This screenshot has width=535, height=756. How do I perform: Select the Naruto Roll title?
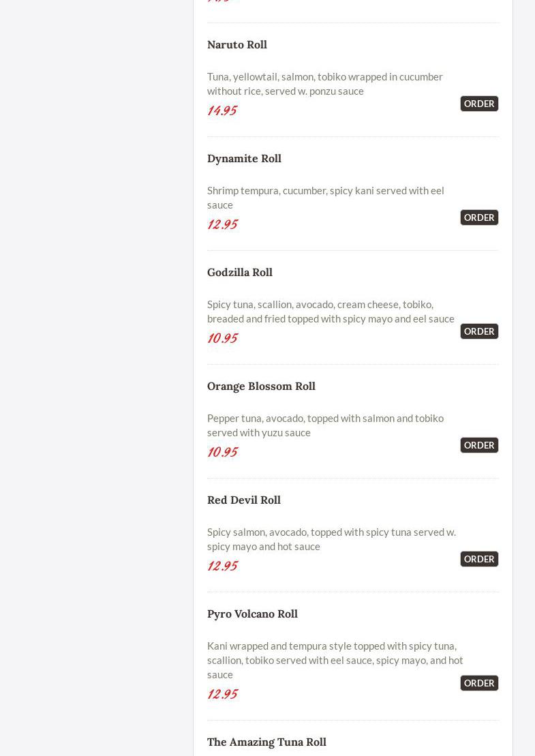(x=236, y=44)
